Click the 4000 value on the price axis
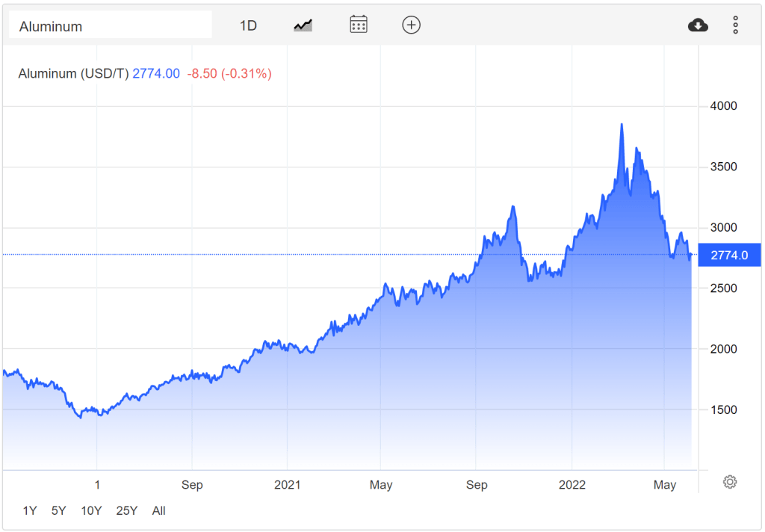Image resolution: width=765 pixels, height=532 pixels. [x=722, y=106]
